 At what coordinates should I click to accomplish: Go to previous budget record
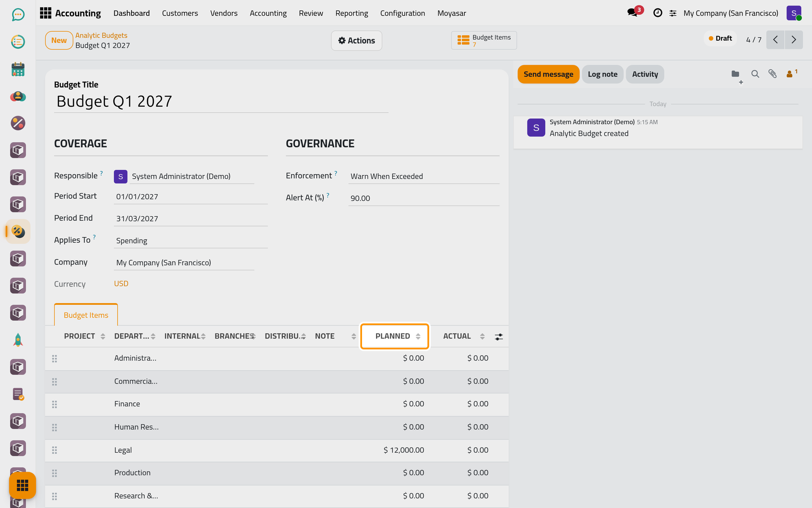coord(775,40)
